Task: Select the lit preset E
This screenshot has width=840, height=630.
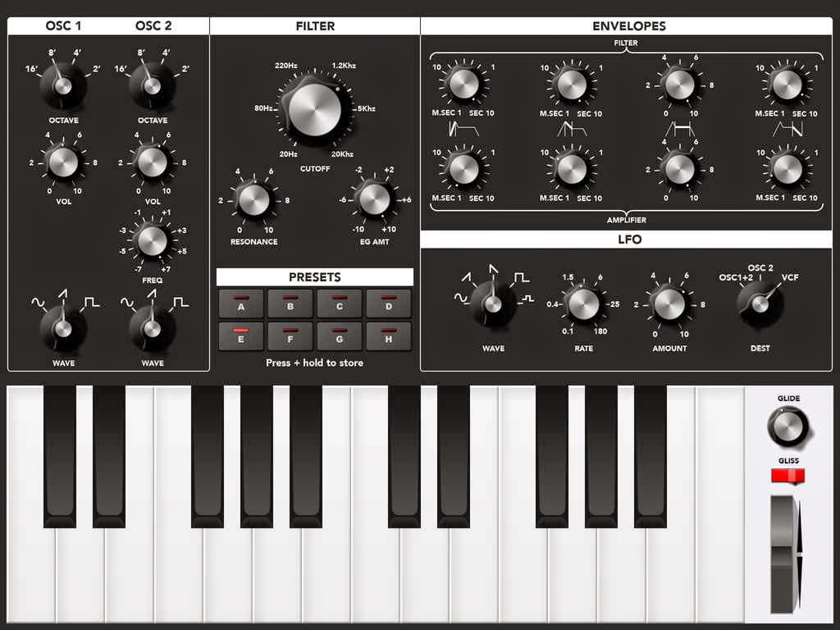Action: (241, 336)
